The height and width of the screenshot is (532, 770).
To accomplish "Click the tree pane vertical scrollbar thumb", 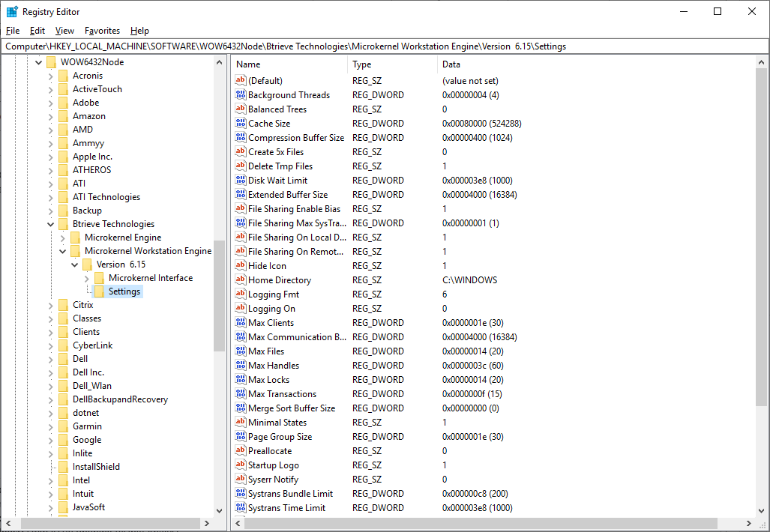I will click(219, 296).
